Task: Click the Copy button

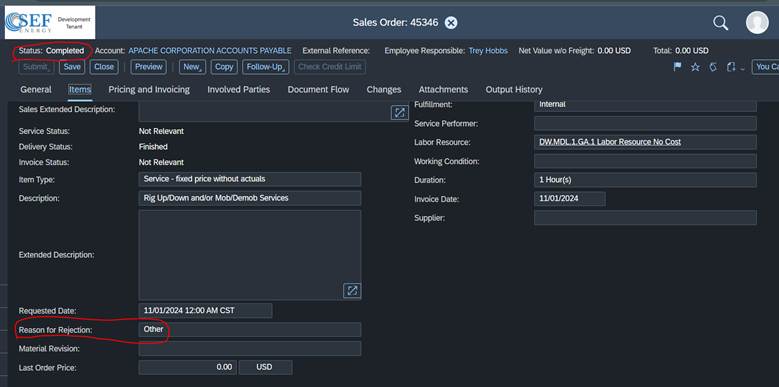Action: pos(224,67)
